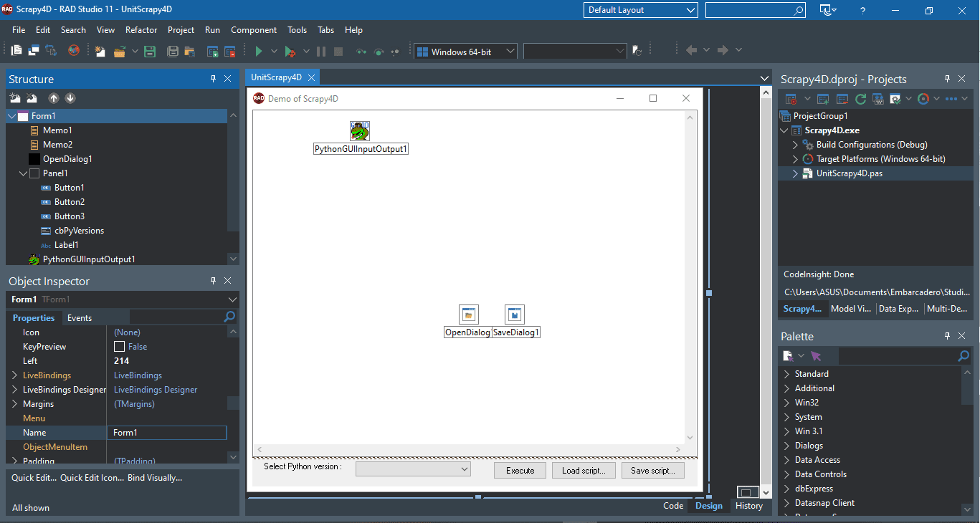The height and width of the screenshot is (523, 980).
Task: Open a project with the folder icon
Action: coord(119,51)
